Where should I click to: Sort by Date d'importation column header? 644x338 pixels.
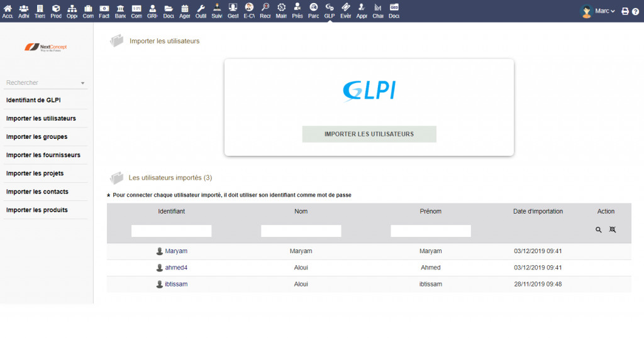click(538, 211)
